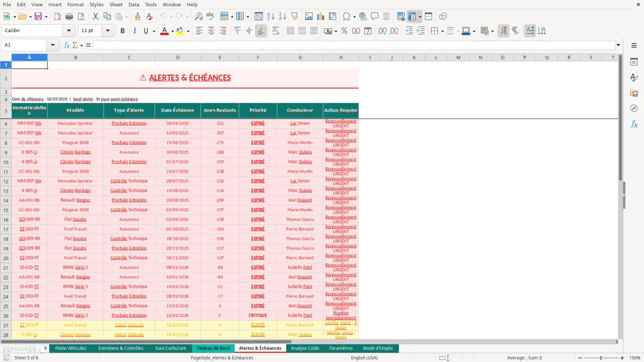The height and width of the screenshot is (362, 644).
Task: Click the Insert Image icon
Action: pyautogui.click(x=309, y=17)
